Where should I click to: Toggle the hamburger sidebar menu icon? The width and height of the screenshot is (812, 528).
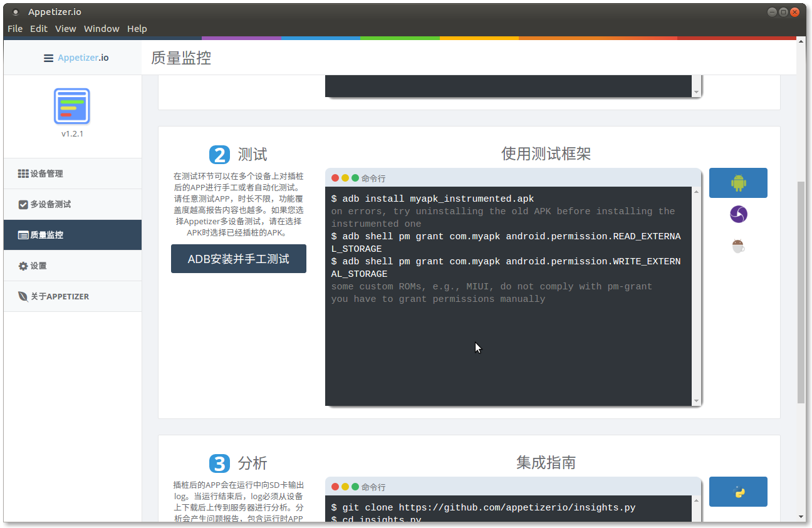point(48,58)
